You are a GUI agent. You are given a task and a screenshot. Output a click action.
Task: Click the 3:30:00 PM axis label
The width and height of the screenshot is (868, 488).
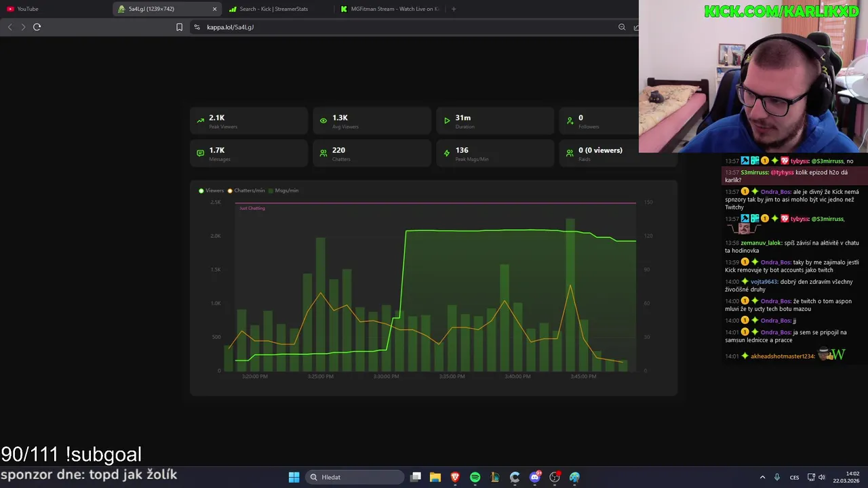tap(386, 376)
